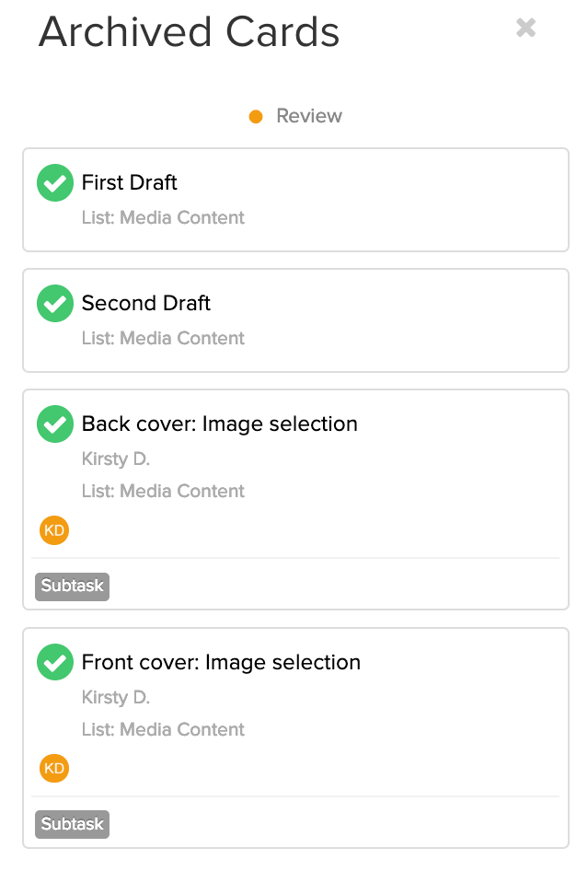The width and height of the screenshot is (588, 871).
Task: Click Kirsty D. on Front cover card
Action: (x=116, y=697)
